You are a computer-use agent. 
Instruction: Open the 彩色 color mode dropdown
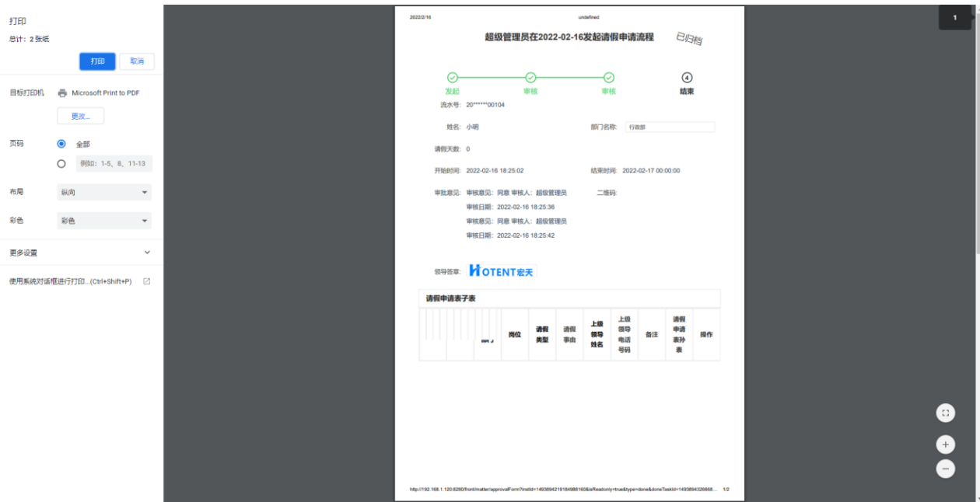[104, 221]
